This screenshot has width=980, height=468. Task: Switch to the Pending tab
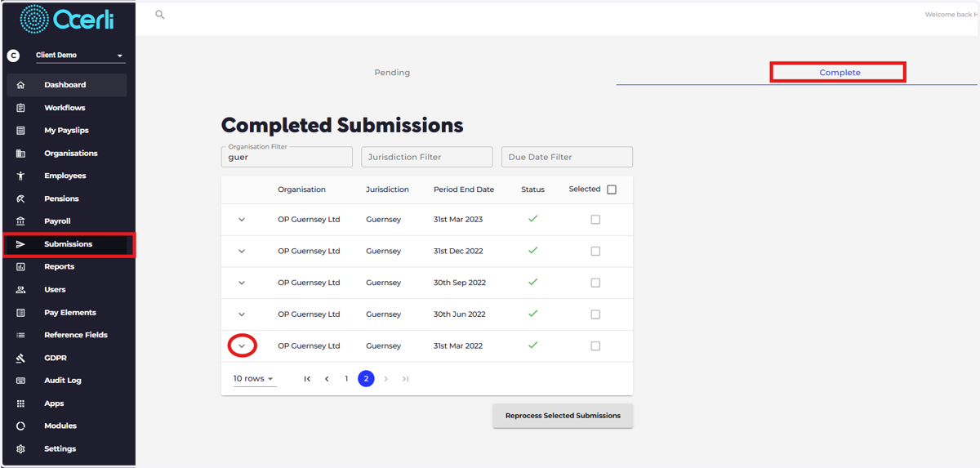pos(392,73)
